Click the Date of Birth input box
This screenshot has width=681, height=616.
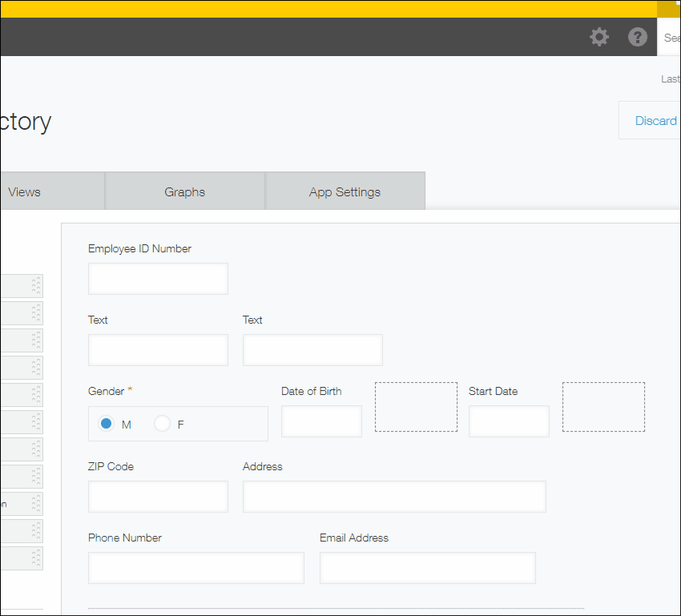321,421
